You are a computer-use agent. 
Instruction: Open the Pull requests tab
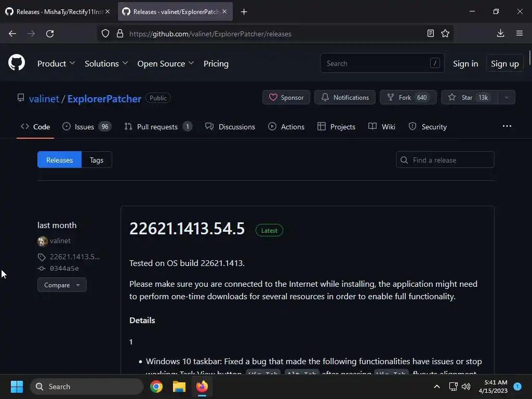click(x=158, y=127)
